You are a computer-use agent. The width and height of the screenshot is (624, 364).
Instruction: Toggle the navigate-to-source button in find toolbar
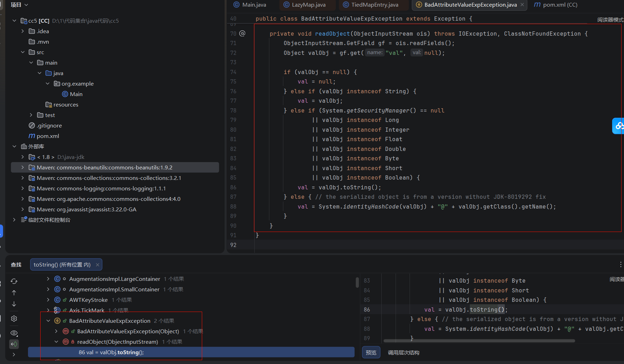pos(14,344)
